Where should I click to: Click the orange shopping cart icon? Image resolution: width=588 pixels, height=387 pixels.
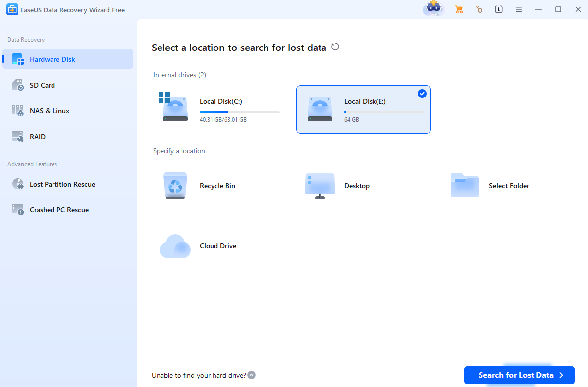459,10
